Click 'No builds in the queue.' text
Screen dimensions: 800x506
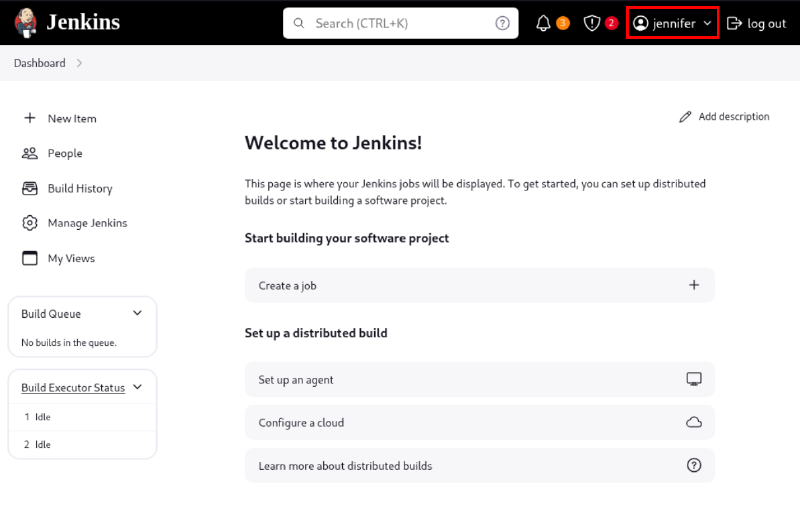point(69,343)
